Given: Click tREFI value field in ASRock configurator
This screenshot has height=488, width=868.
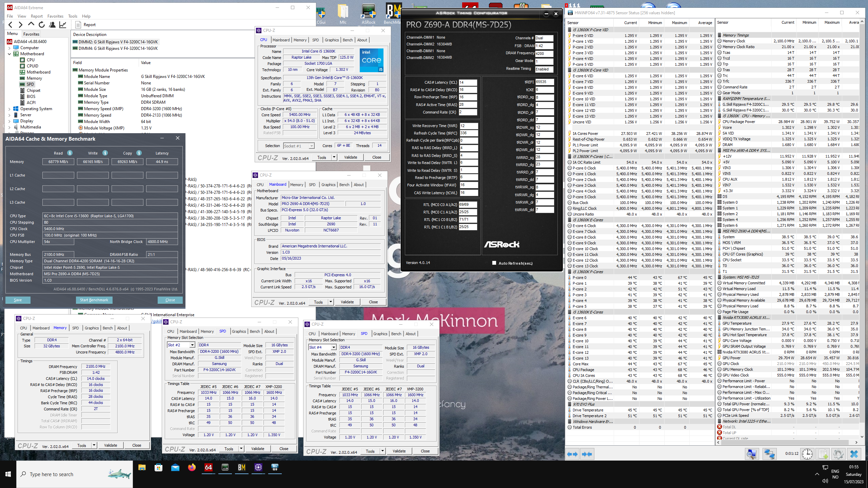Looking at the screenshot, I should coord(544,82).
